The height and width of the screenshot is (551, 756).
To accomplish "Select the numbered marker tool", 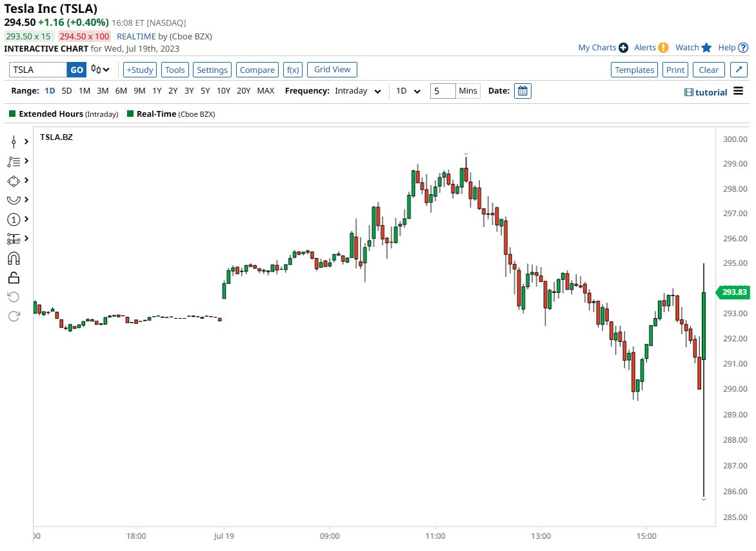I will pyautogui.click(x=14, y=220).
